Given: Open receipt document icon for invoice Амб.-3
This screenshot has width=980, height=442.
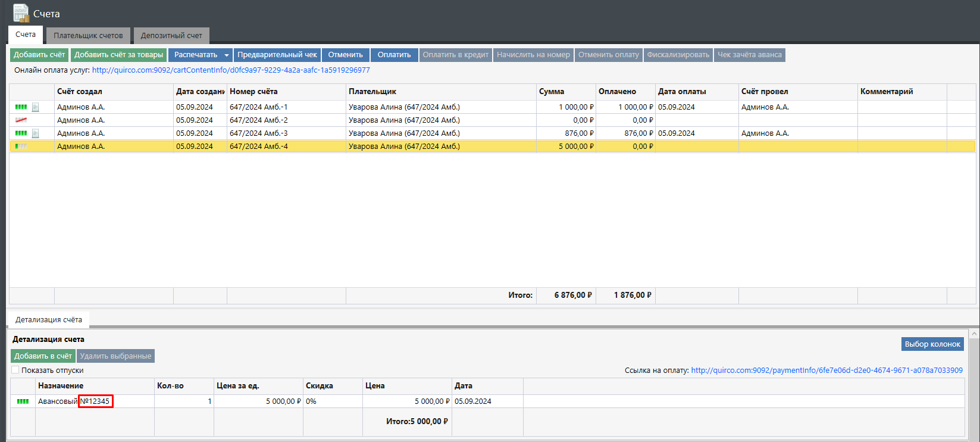Looking at the screenshot, I should pyautogui.click(x=36, y=133).
